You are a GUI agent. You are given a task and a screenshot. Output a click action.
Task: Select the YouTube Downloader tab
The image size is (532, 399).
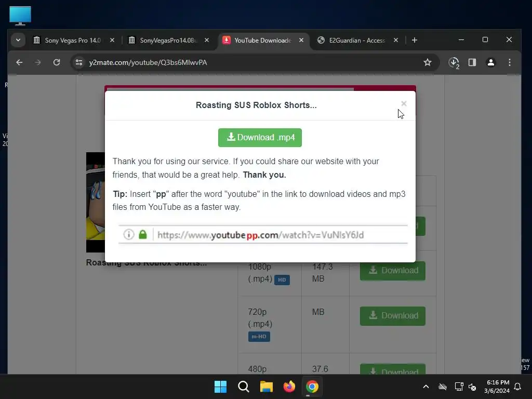tap(262, 40)
